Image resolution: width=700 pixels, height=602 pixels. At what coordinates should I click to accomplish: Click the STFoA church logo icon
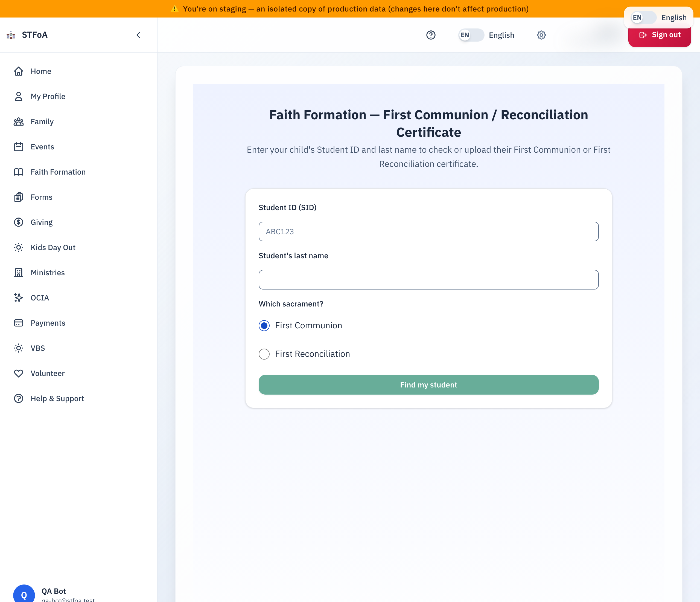(x=11, y=35)
